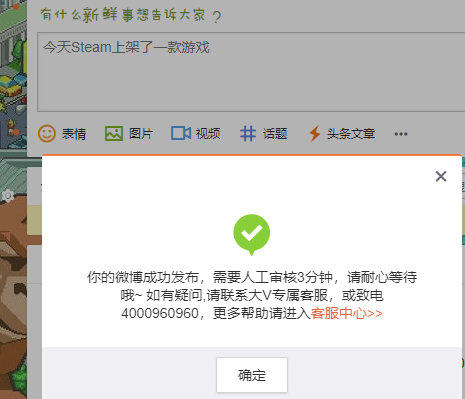Click the 话题 hashtag icon

[248, 134]
